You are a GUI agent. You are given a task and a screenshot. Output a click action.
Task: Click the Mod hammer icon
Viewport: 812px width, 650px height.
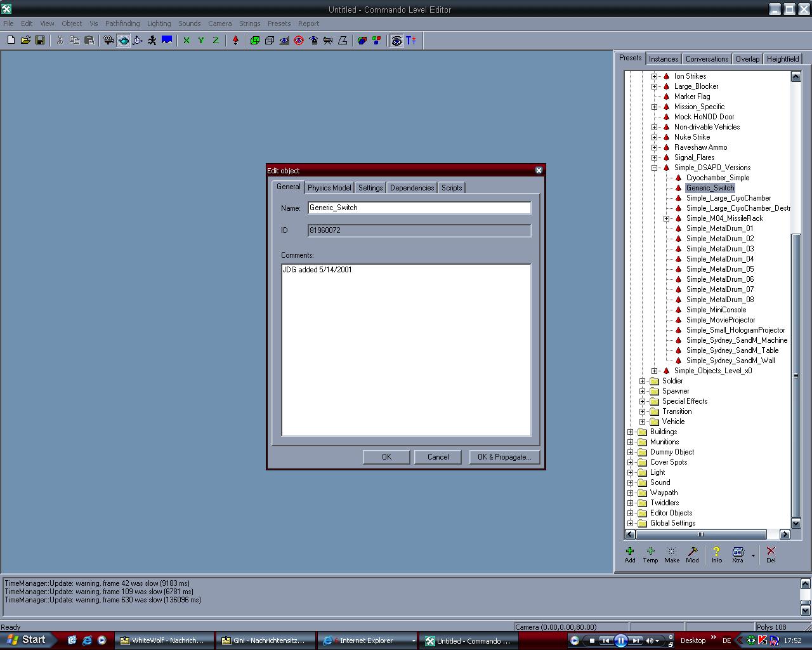(692, 554)
